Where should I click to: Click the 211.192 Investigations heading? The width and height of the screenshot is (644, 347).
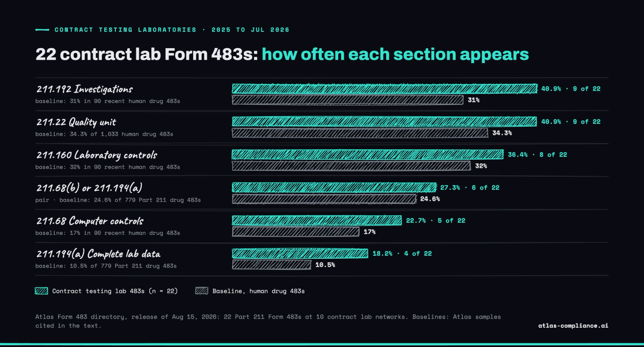[85, 89]
